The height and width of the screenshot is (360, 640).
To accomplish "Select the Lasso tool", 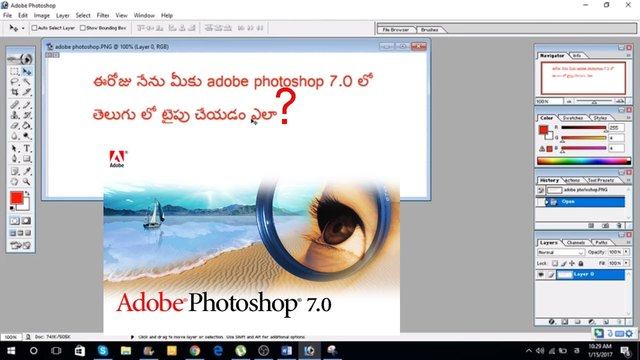I will (15, 82).
